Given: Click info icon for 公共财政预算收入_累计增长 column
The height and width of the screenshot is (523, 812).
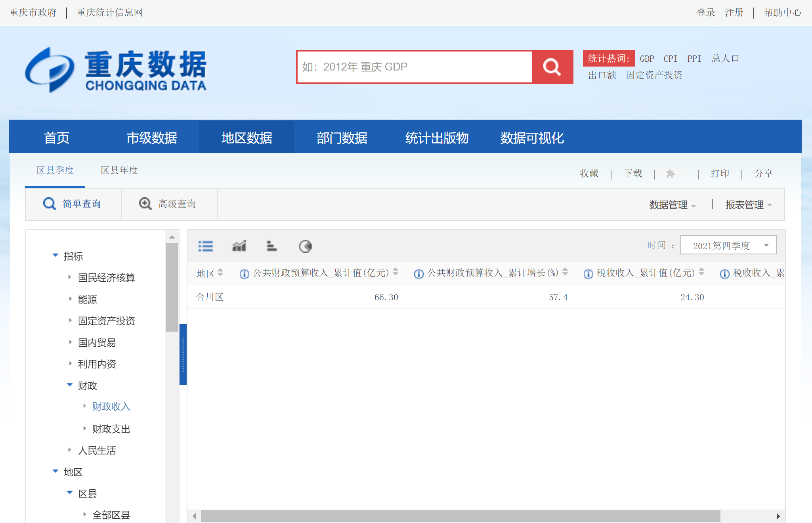Looking at the screenshot, I should pyautogui.click(x=418, y=274).
